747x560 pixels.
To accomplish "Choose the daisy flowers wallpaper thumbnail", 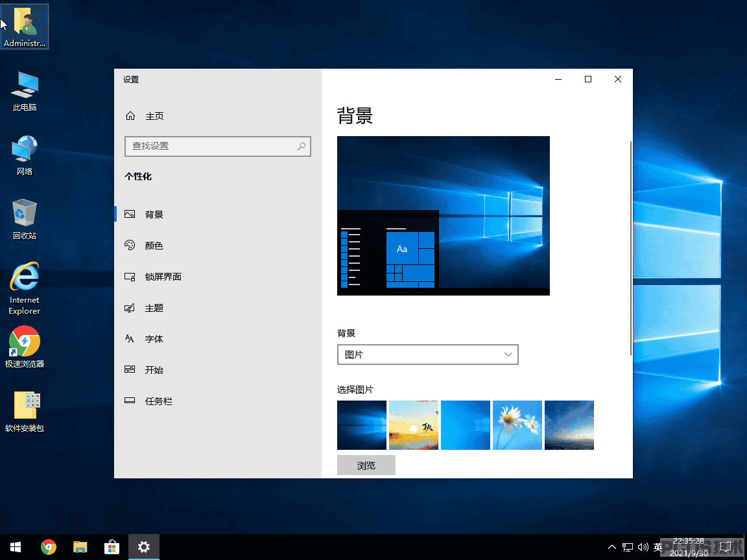I will point(517,425).
